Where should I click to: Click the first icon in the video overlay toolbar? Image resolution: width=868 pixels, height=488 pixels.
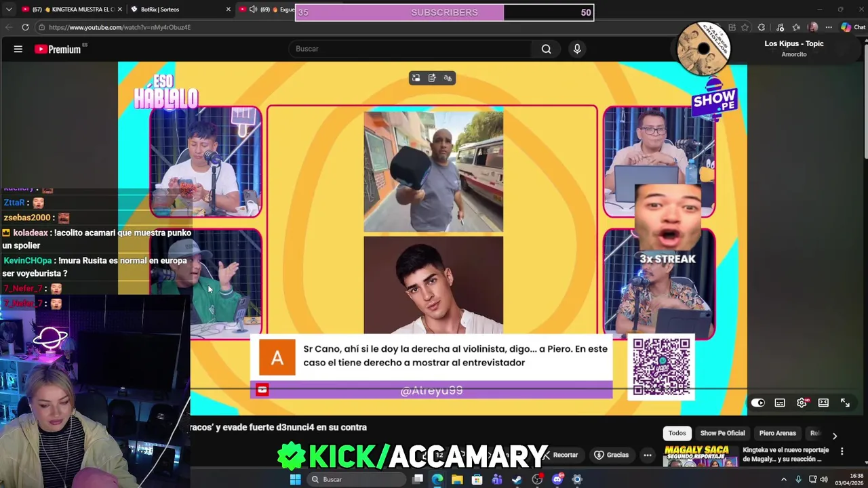[x=416, y=78]
